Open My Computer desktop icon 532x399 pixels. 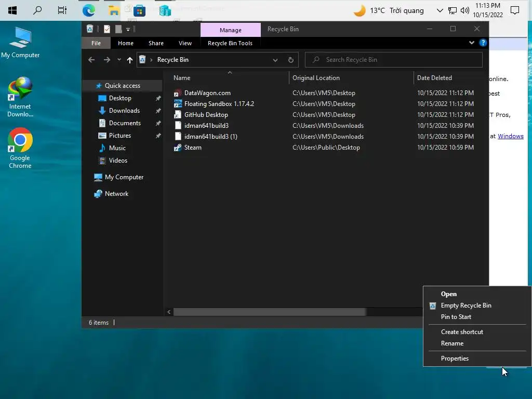20,43
